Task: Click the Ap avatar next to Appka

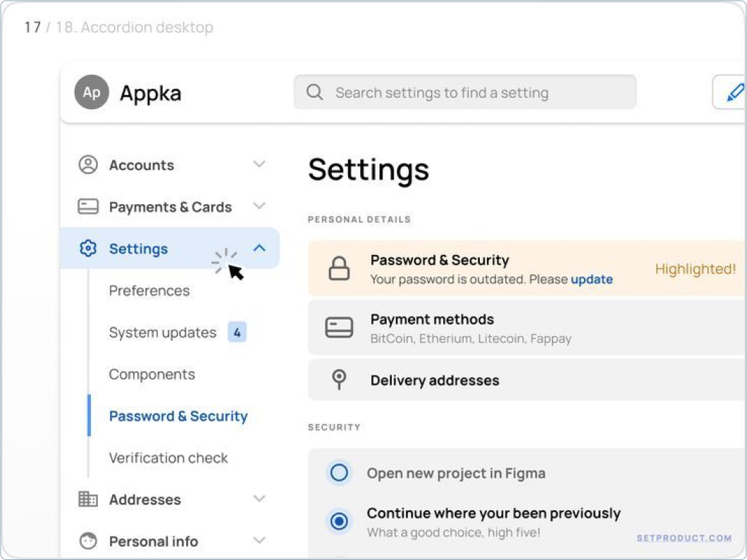Action: (91, 92)
